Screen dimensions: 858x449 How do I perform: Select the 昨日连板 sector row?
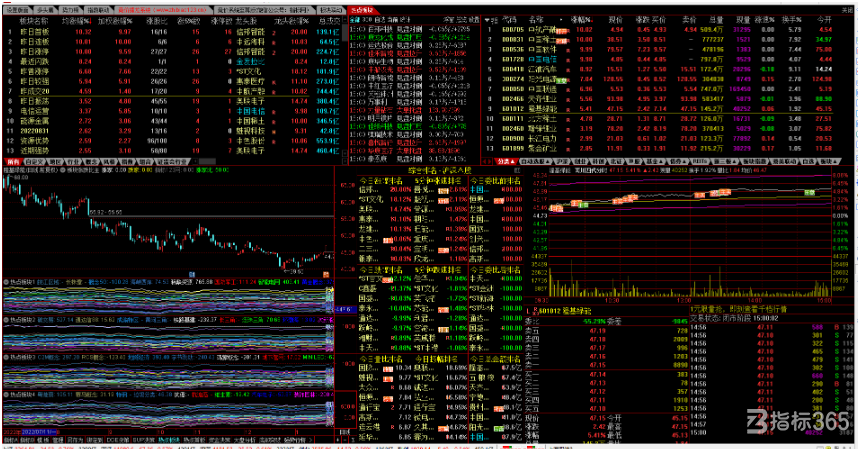pos(173,42)
